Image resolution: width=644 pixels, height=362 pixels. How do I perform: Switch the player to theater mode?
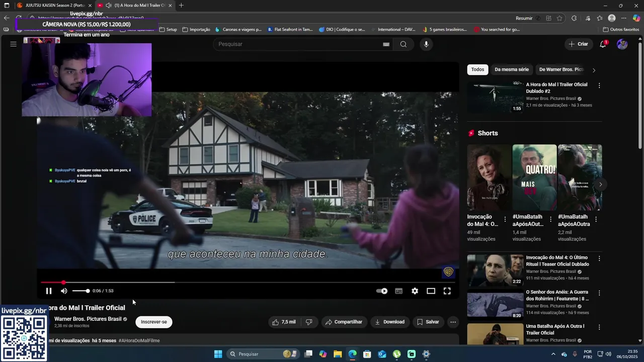[431, 291]
